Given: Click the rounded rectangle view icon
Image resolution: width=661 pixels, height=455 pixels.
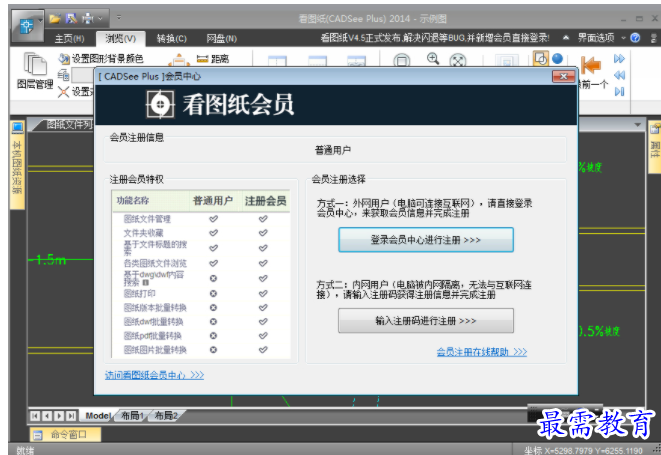Looking at the screenshot, I should [x=401, y=61].
